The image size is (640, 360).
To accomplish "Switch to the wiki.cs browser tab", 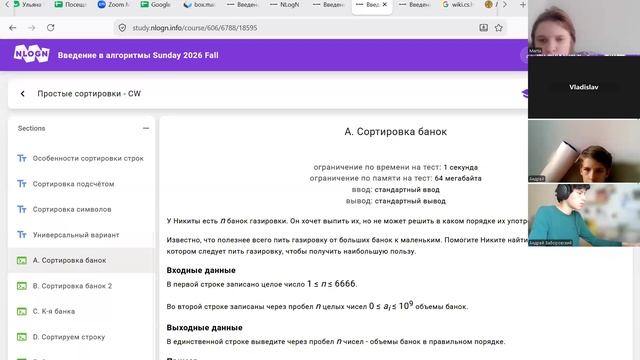I will [x=458, y=5].
